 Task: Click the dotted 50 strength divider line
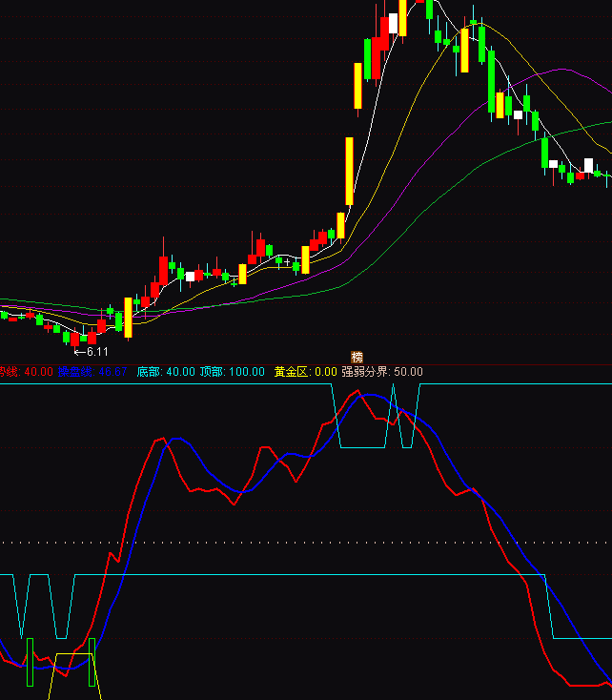[286, 543]
